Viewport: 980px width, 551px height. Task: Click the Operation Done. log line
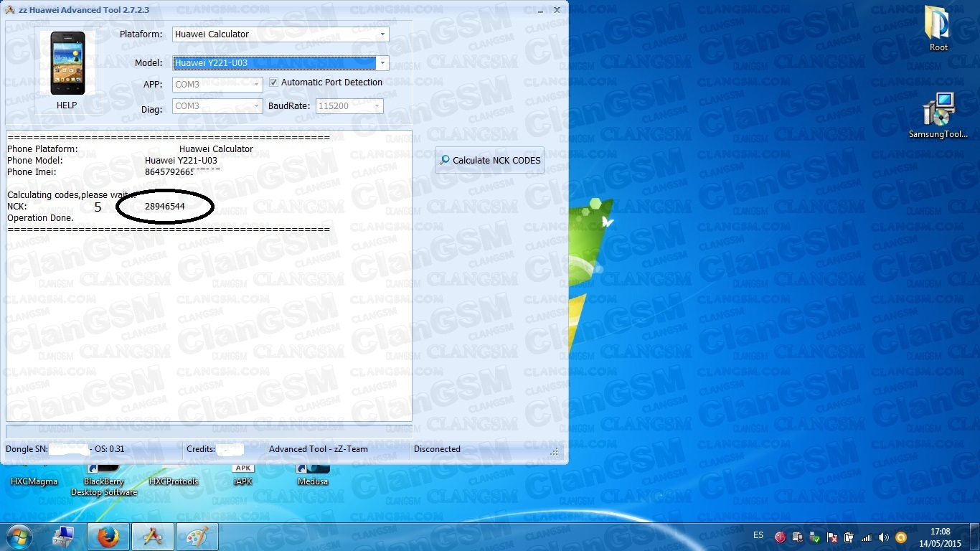pos(40,218)
